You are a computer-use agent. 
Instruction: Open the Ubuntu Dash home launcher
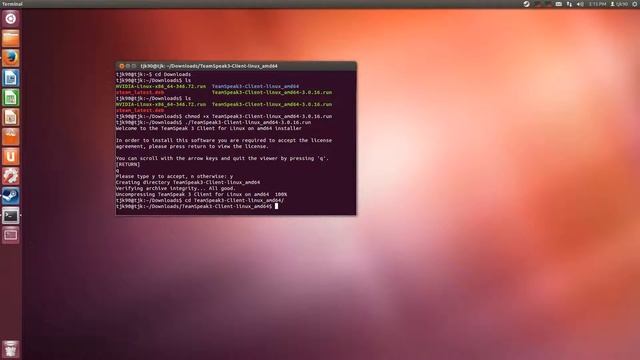click(11, 18)
